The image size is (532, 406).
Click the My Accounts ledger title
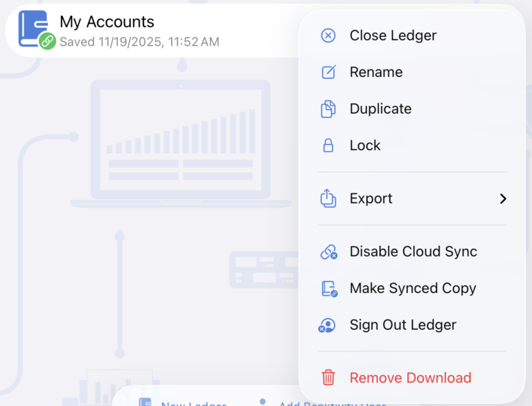pos(107,22)
